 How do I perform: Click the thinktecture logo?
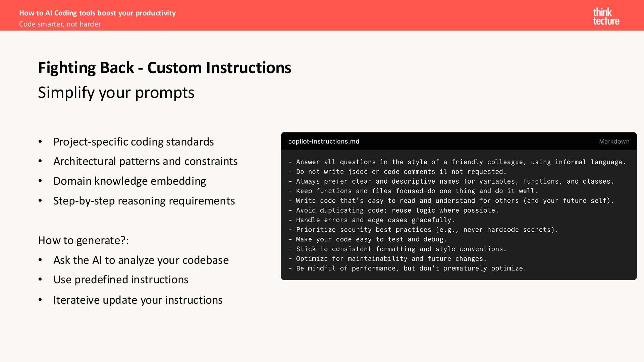click(606, 16)
